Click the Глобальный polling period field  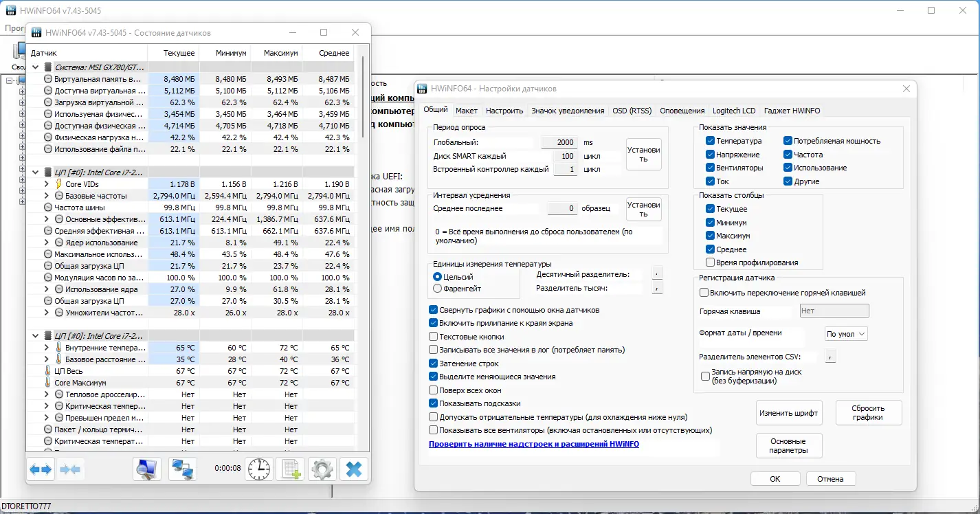coord(559,142)
